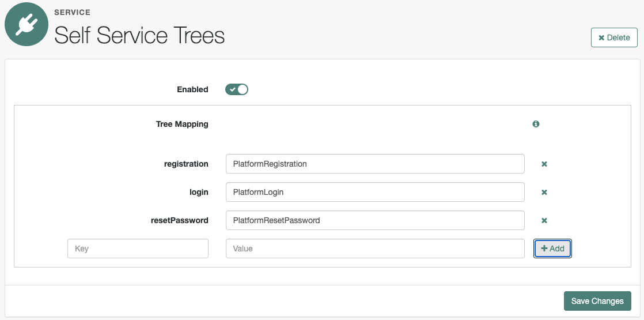Click the empty Key input field
This screenshot has height=320, width=644.
[x=138, y=249]
